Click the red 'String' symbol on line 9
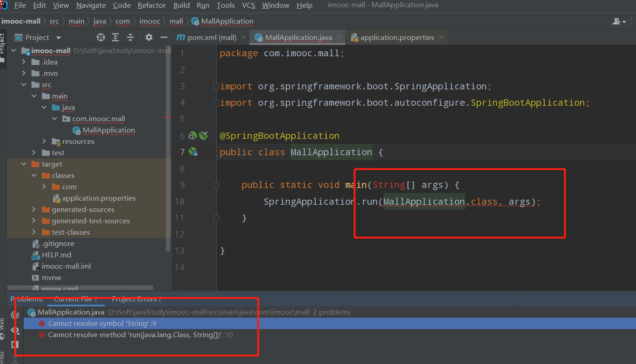 [389, 185]
